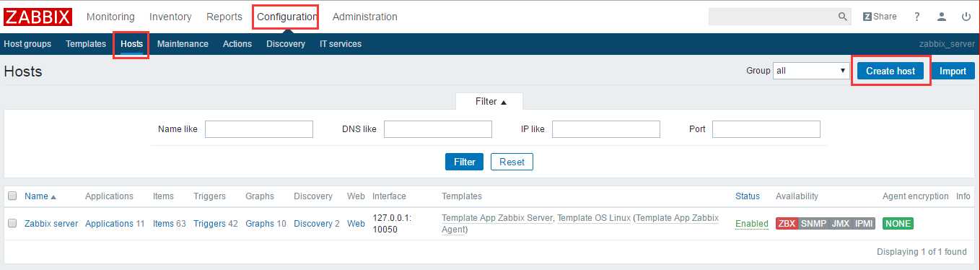Sort hosts by Name column

tap(40, 196)
